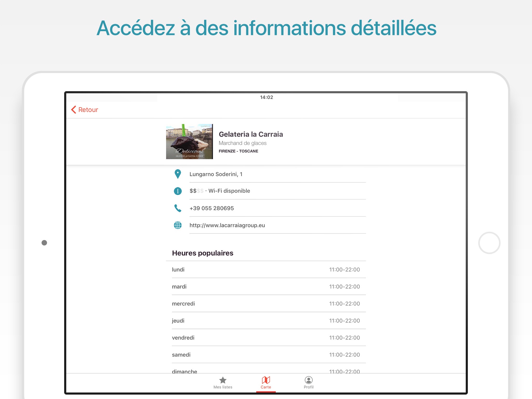This screenshot has height=399, width=532.
Task: Call phone number +39 055 280695
Action: click(x=212, y=208)
